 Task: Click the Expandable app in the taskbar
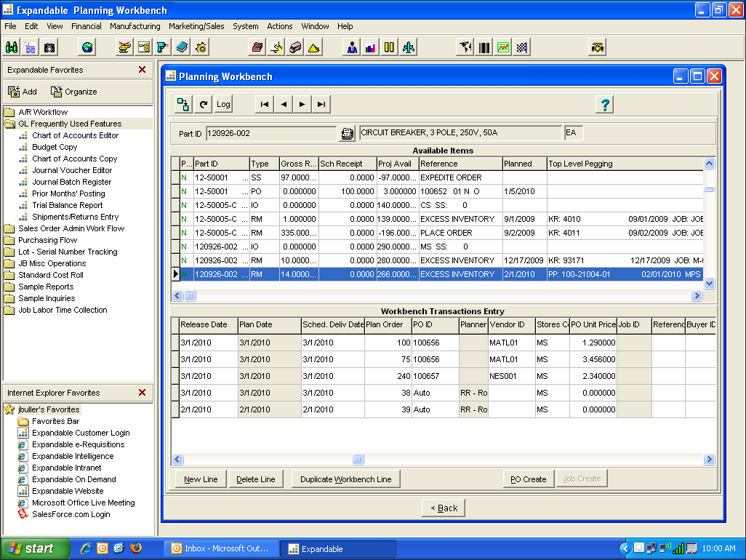(x=337, y=549)
